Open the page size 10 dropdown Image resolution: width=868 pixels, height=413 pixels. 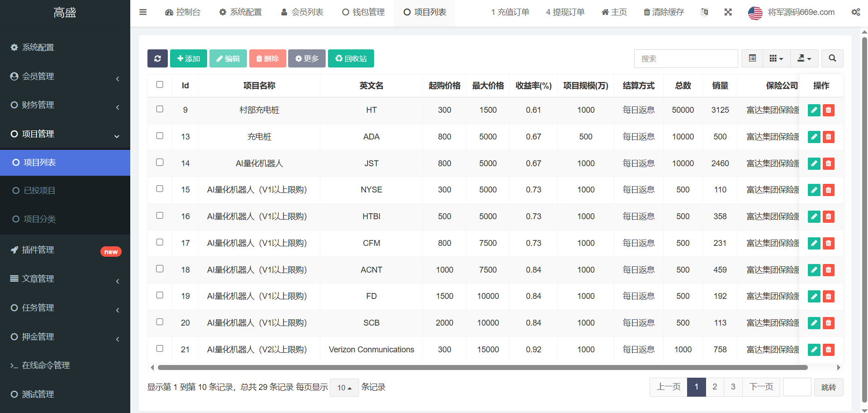pos(344,388)
